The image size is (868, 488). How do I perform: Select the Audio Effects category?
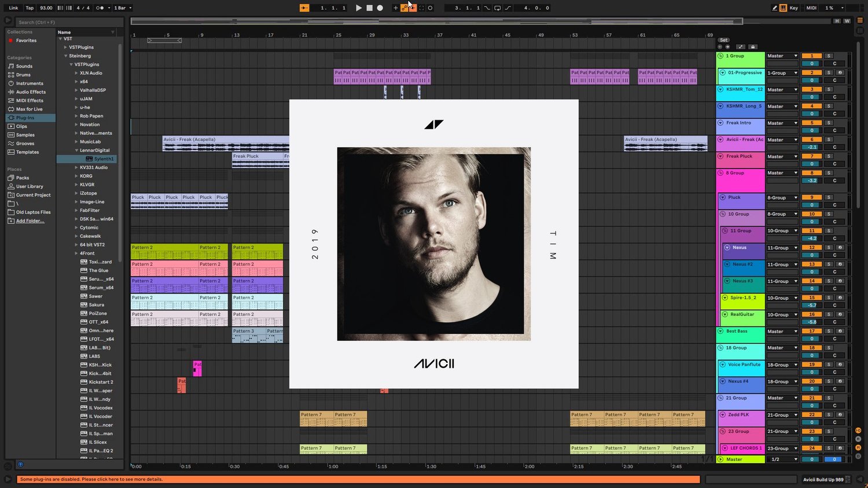click(31, 92)
